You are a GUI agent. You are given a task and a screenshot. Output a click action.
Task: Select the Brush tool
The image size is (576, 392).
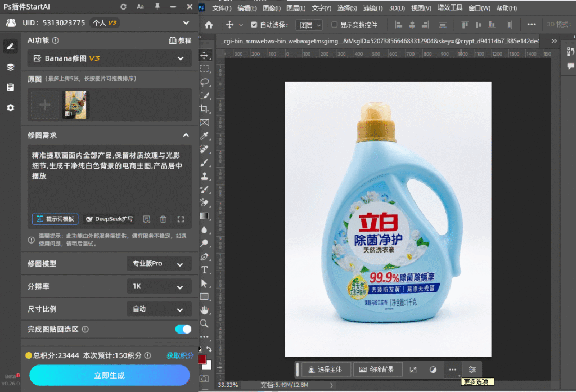[x=204, y=163]
